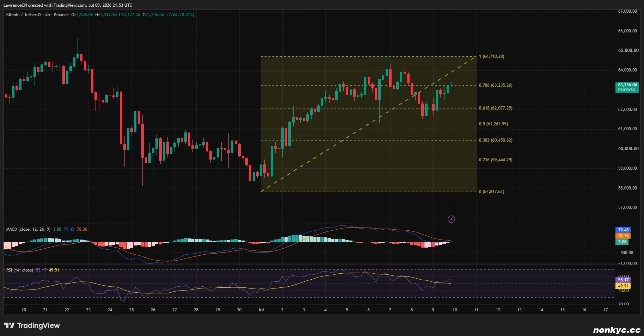Viewport: 644px width, 336px height.
Task: Click the low value L63,177.36
Action: pos(130,15)
